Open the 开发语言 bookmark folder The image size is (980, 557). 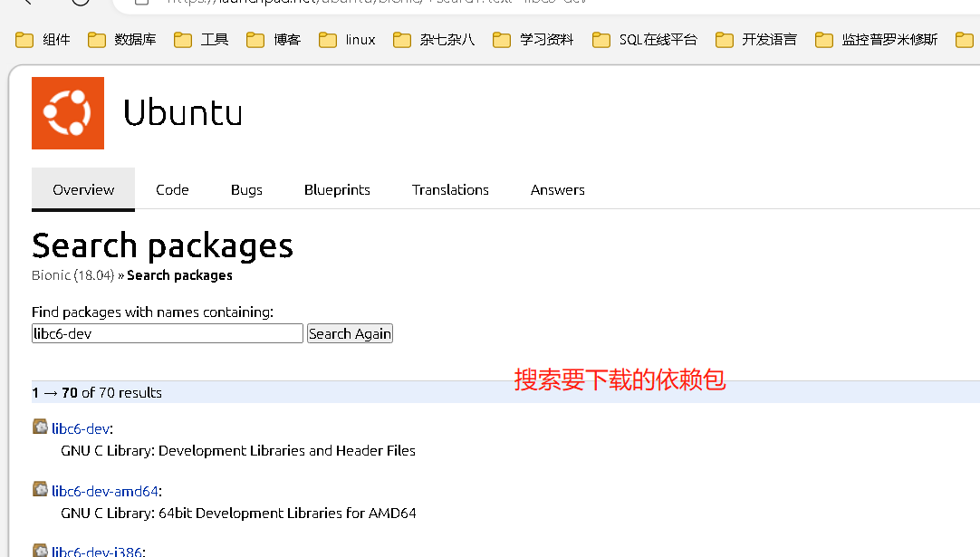pyautogui.click(x=756, y=40)
